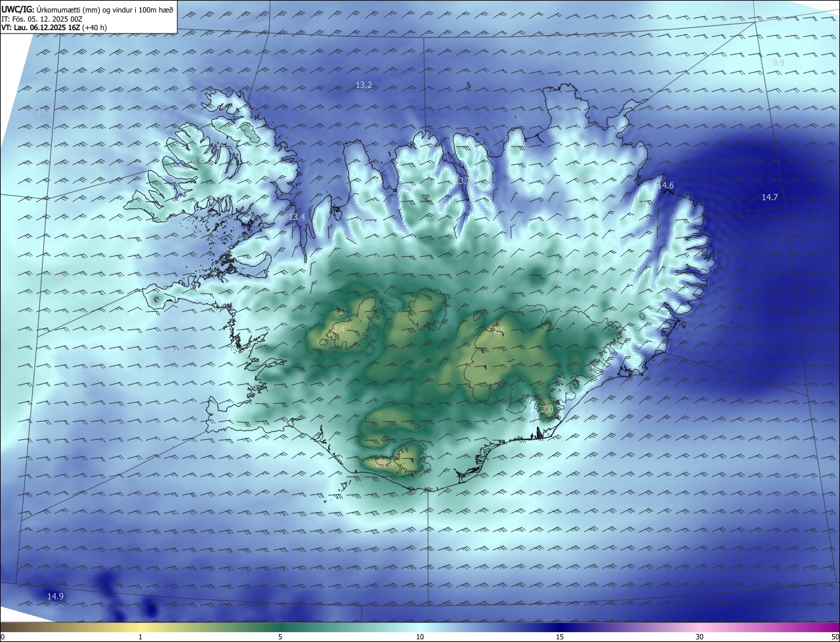The image size is (840, 642).
Task: Click the 'IT: Fös. 05. 12. 2025 00Z' line
Action: click(x=43, y=18)
